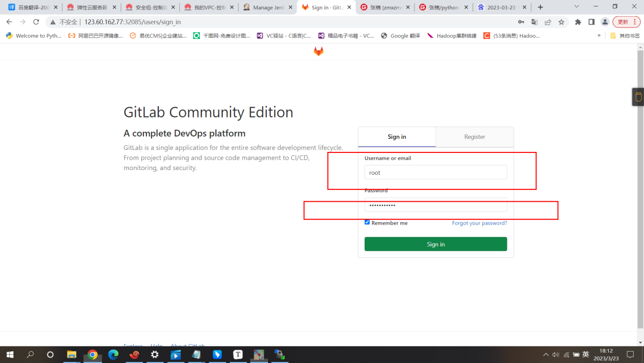Open 千图网 bookmark

222,36
